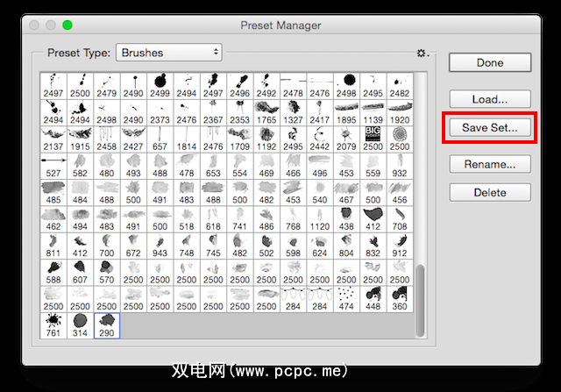This screenshot has width=561, height=392.
Task: Select the brush labeled 448
Action: tap(373, 299)
